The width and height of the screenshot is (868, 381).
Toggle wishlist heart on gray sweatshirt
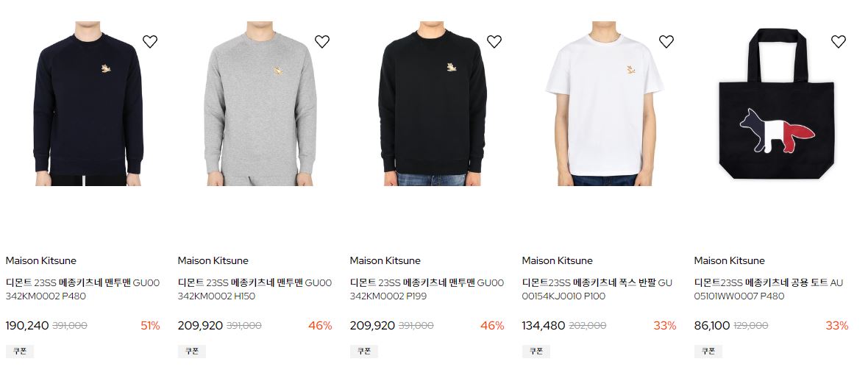(322, 41)
